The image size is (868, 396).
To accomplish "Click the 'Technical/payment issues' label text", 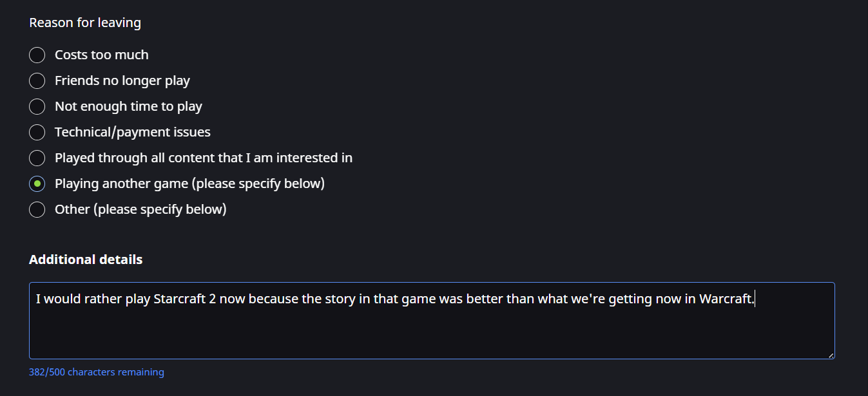I will coord(132,133).
